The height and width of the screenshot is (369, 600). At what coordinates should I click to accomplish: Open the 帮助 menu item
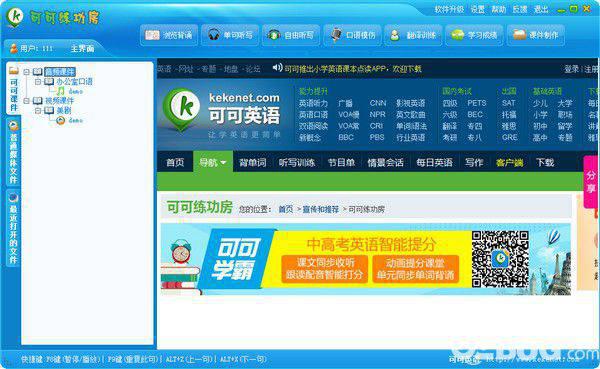click(x=499, y=9)
